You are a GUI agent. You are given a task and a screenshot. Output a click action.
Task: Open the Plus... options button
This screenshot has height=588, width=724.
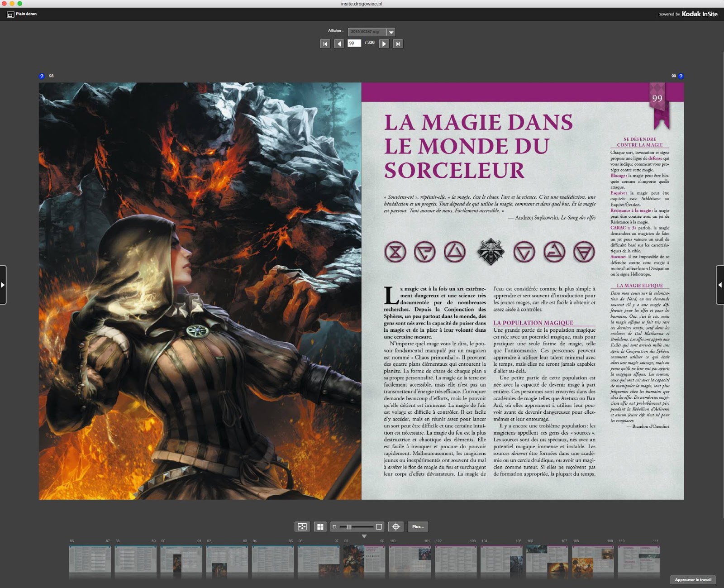click(x=418, y=526)
